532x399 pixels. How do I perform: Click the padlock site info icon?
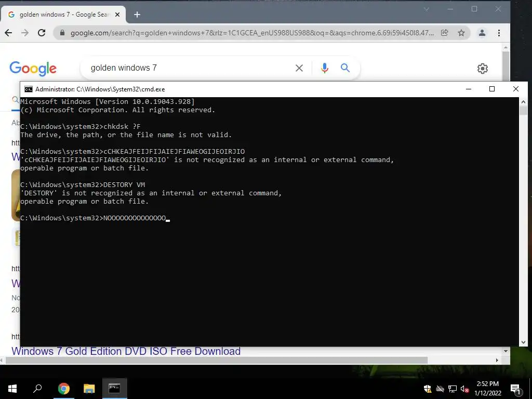[x=62, y=33]
